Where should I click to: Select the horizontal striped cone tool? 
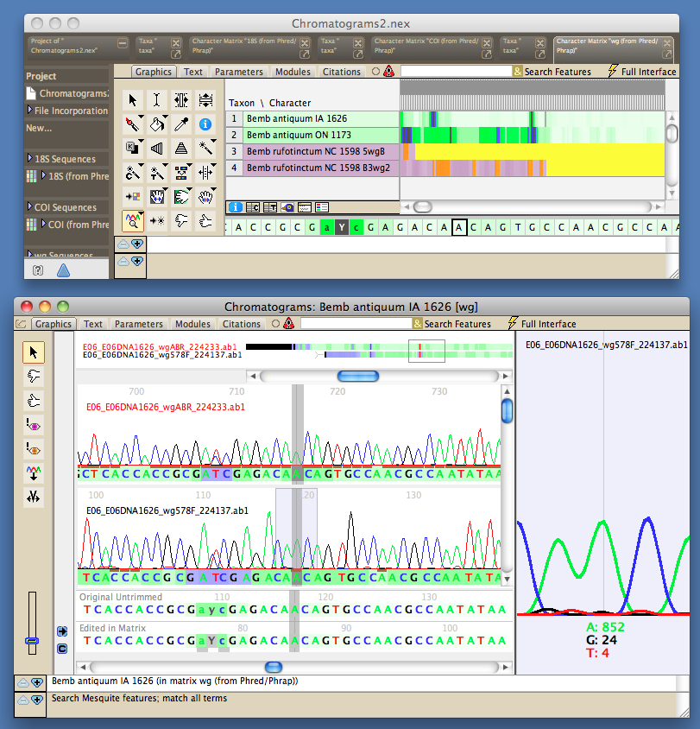point(156,149)
